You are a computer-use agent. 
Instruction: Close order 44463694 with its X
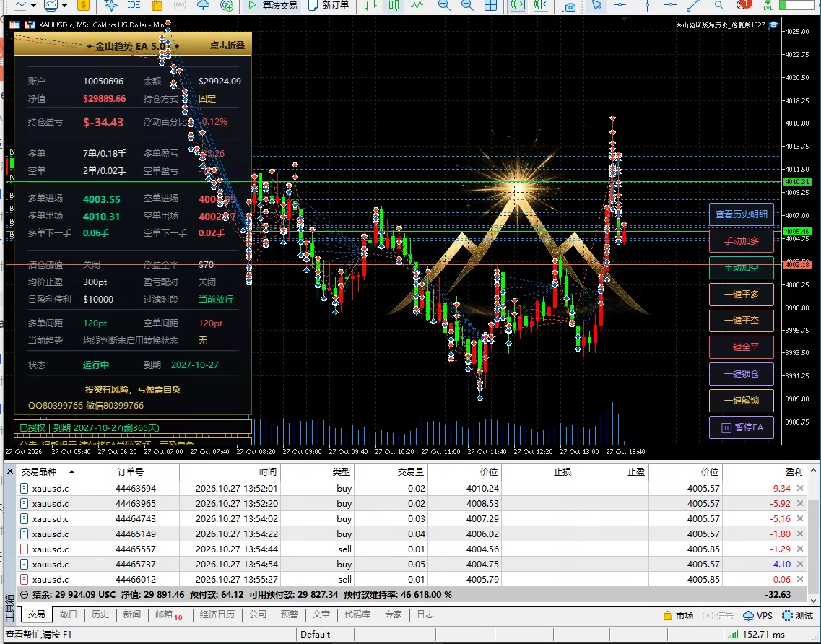point(799,488)
